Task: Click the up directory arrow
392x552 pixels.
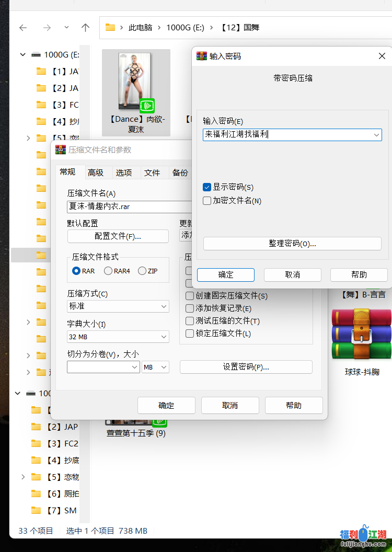Action: (x=86, y=28)
